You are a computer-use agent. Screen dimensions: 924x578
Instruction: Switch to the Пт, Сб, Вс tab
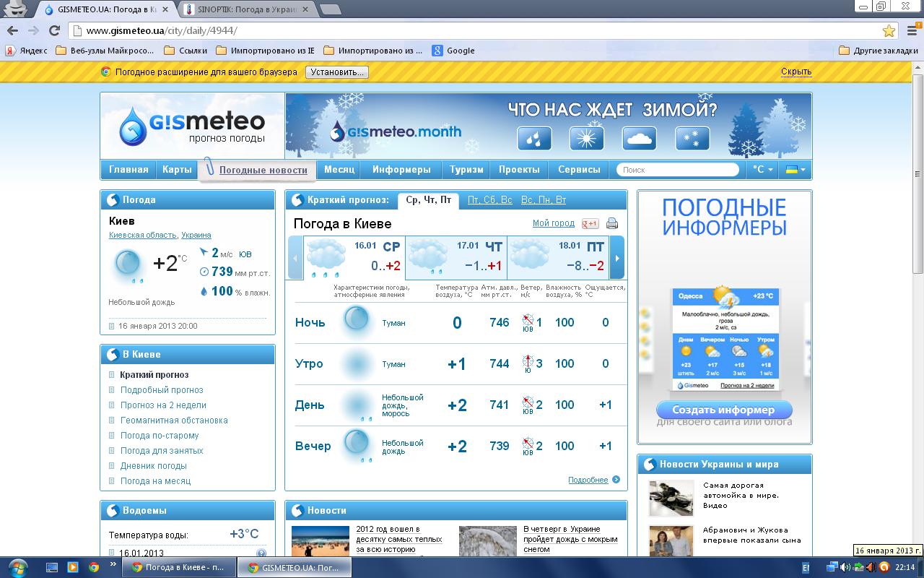pos(490,200)
